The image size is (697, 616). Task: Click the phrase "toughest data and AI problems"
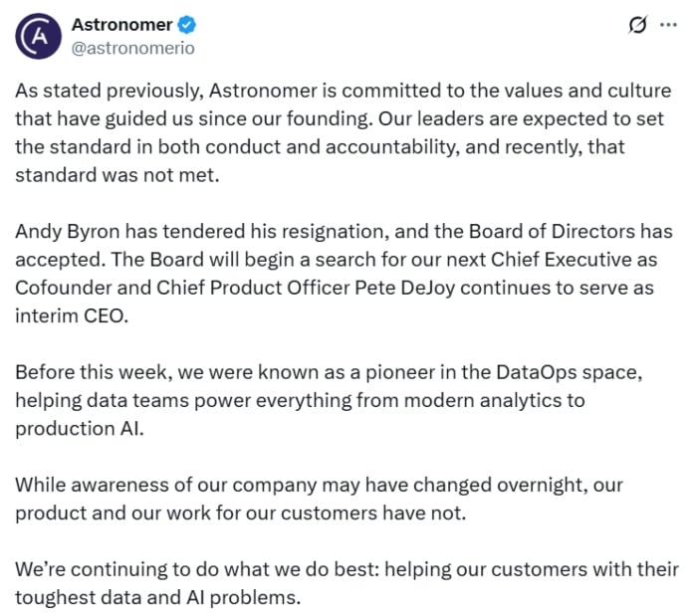click(x=156, y=598)
